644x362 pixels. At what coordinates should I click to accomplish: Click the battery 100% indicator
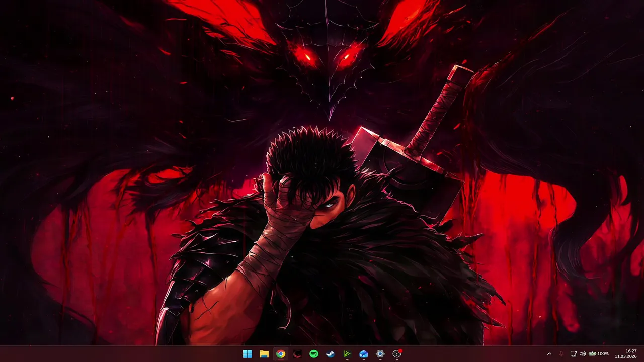(x=599, y=354)
